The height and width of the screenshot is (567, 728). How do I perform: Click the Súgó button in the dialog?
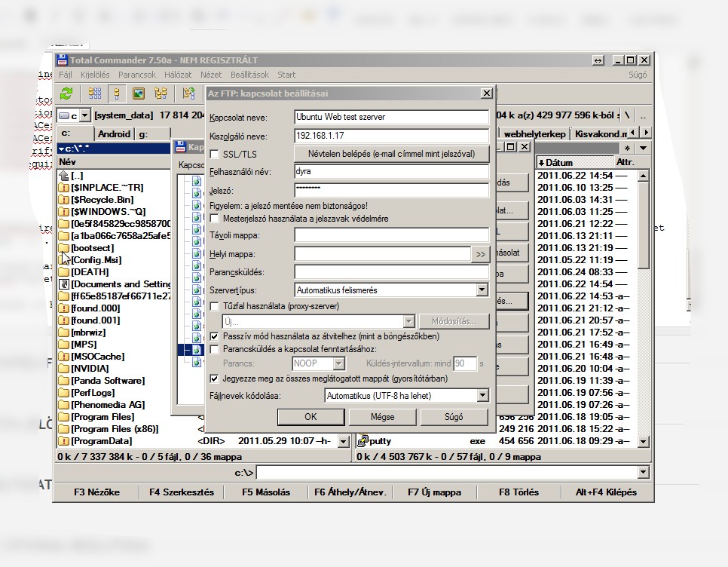coord(454,417)
